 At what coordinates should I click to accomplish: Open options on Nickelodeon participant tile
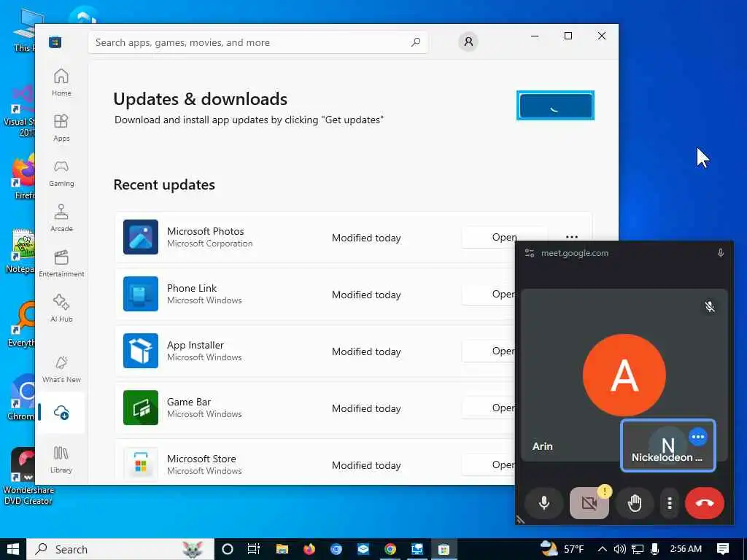[x=698, y=437]
